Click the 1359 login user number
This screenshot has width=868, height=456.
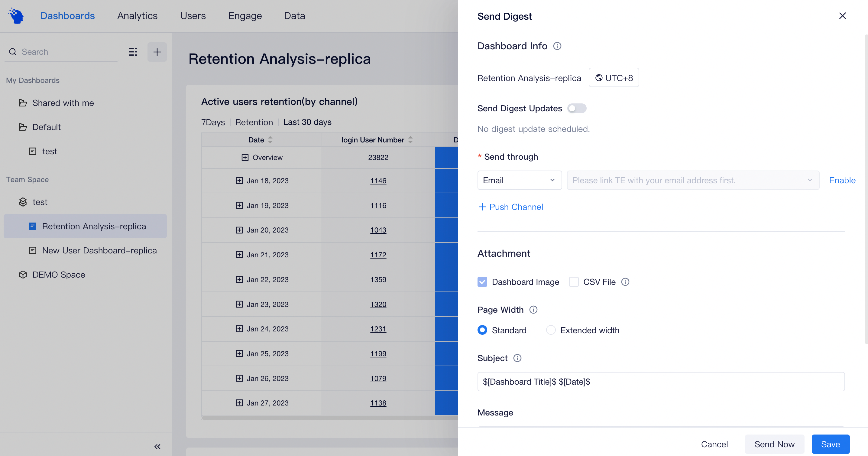coord(378,279)
